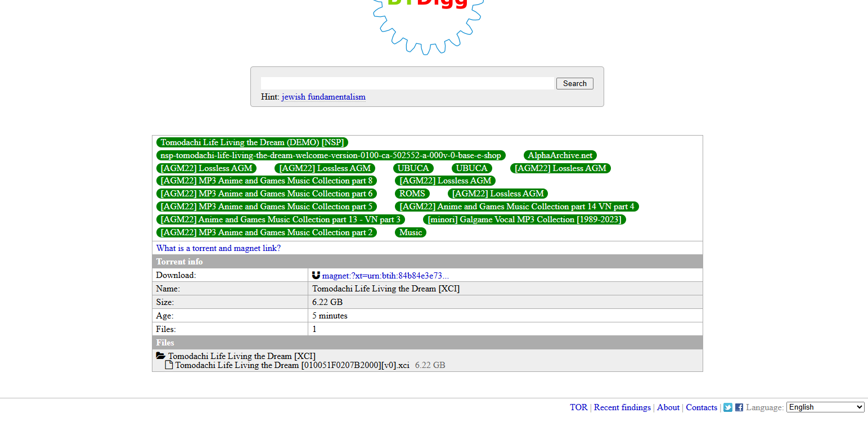Open the 'Collection part 14 VN part 4' tag
This screenshot has width=868, height=422.
click(517, 206)
